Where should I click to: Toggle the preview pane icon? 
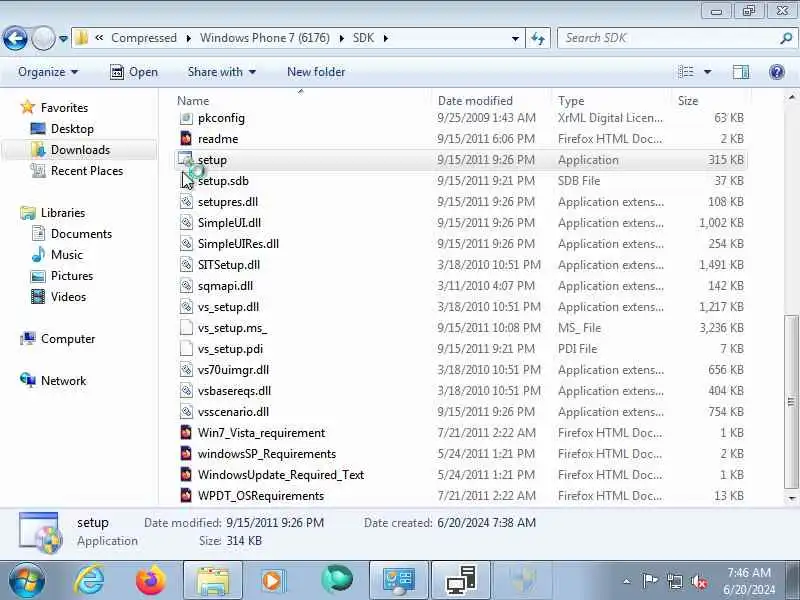point(741,72)
